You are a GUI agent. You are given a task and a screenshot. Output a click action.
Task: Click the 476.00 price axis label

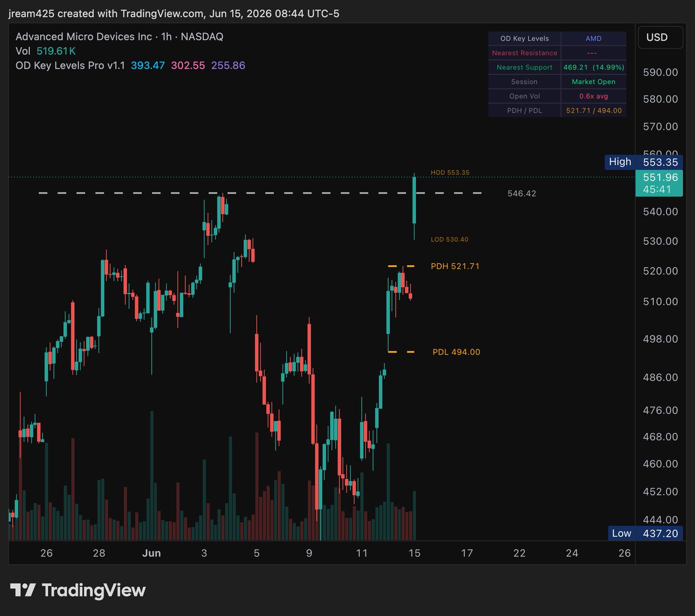pos(660,410)
